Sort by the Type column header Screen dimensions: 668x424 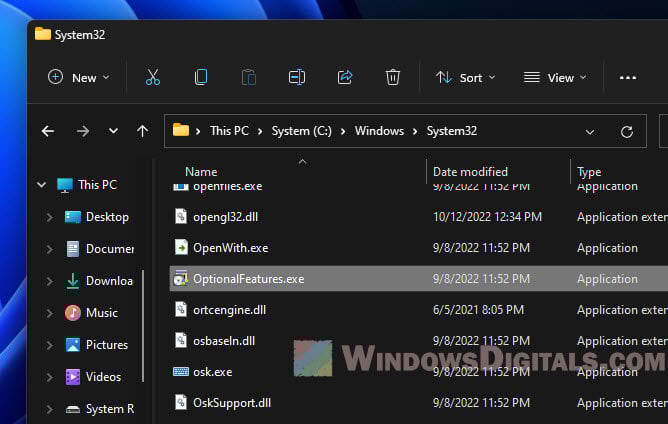click(589, 172)
